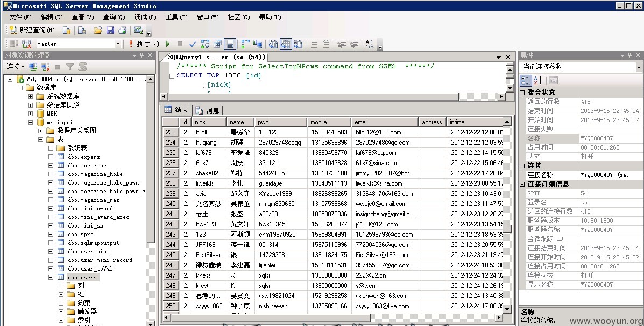Decrease indent toolbar icon

(x=341, y=44)
